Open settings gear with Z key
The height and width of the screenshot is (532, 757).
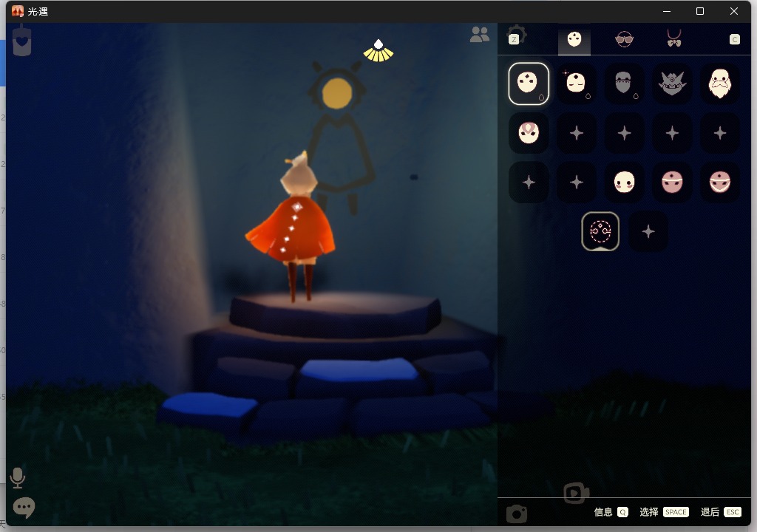[x=516, y=35]
